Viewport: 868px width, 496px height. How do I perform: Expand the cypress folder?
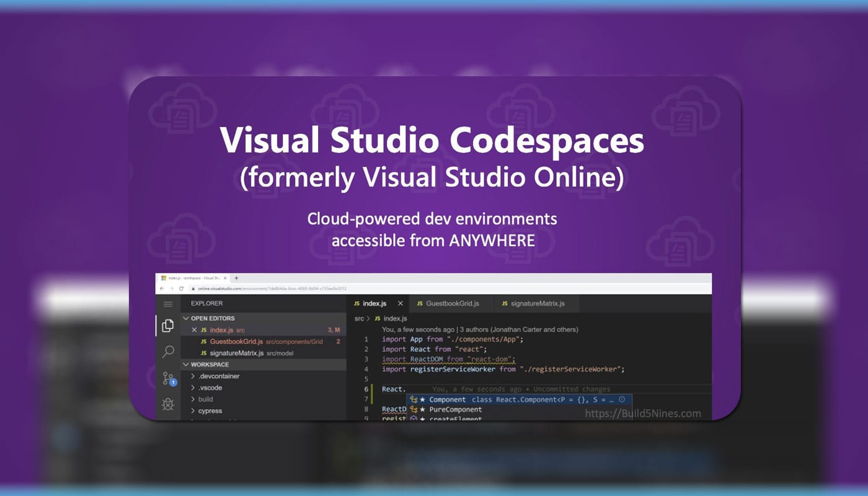(263, 410)
